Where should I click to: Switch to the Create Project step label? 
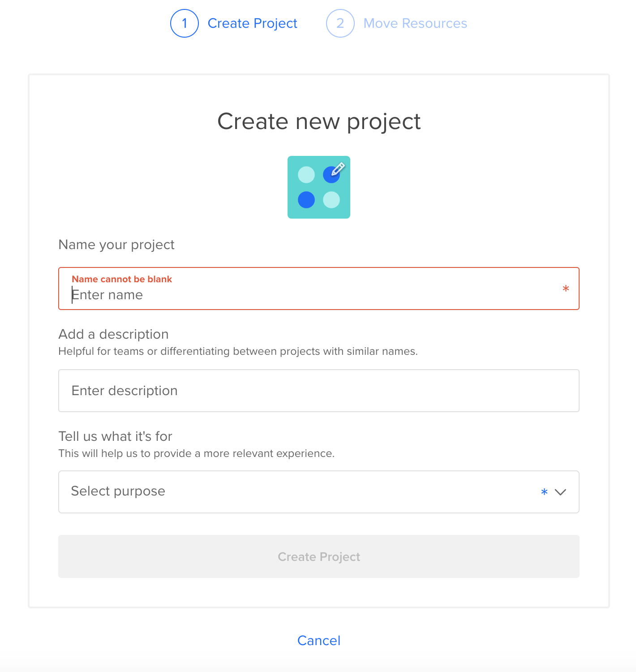[x=253, y=23]
